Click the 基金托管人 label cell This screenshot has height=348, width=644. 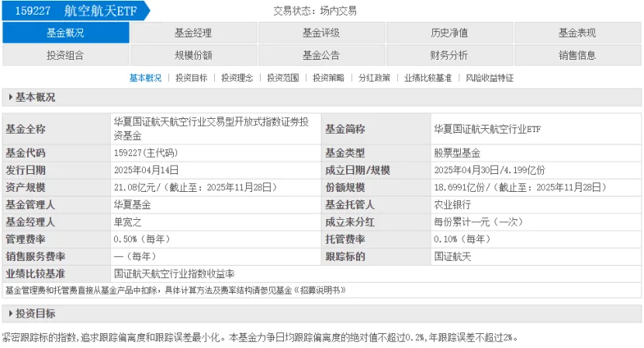[376, 205]
